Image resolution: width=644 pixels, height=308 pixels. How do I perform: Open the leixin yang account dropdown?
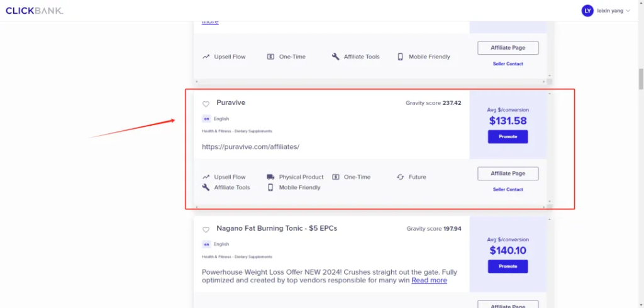606,11
